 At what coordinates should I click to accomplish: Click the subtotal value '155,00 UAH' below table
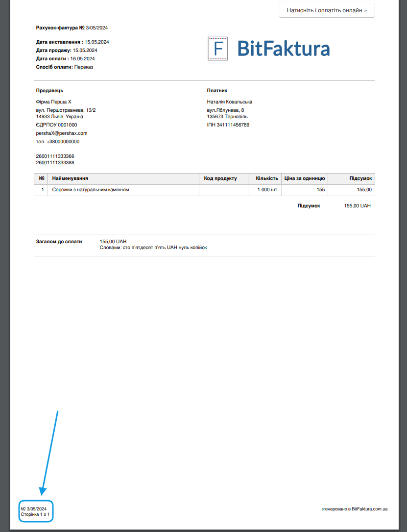tap(358, 205)
